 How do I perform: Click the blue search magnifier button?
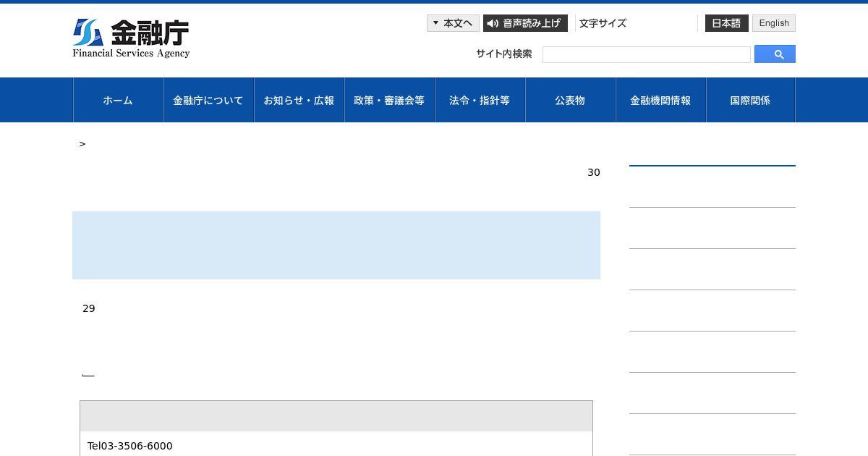click(775, 54)
